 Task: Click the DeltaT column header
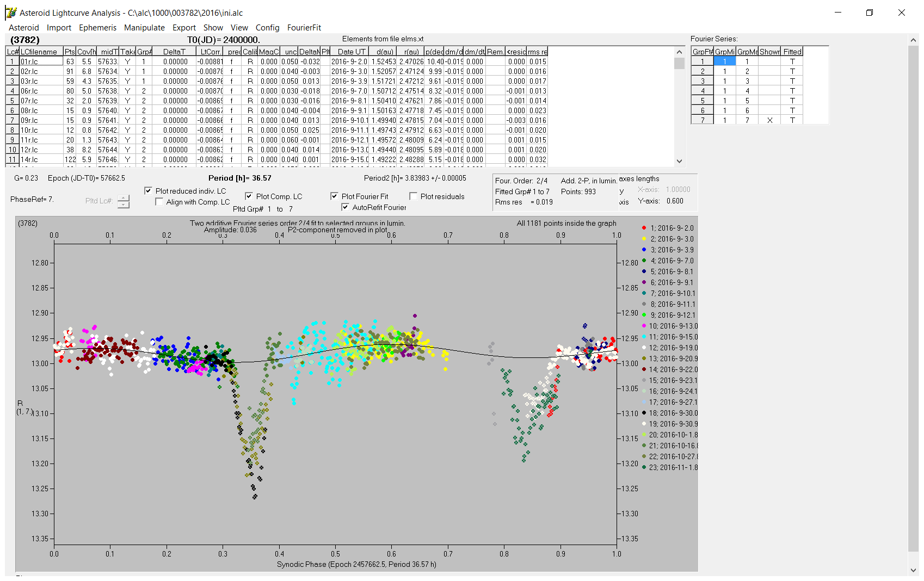174,52
